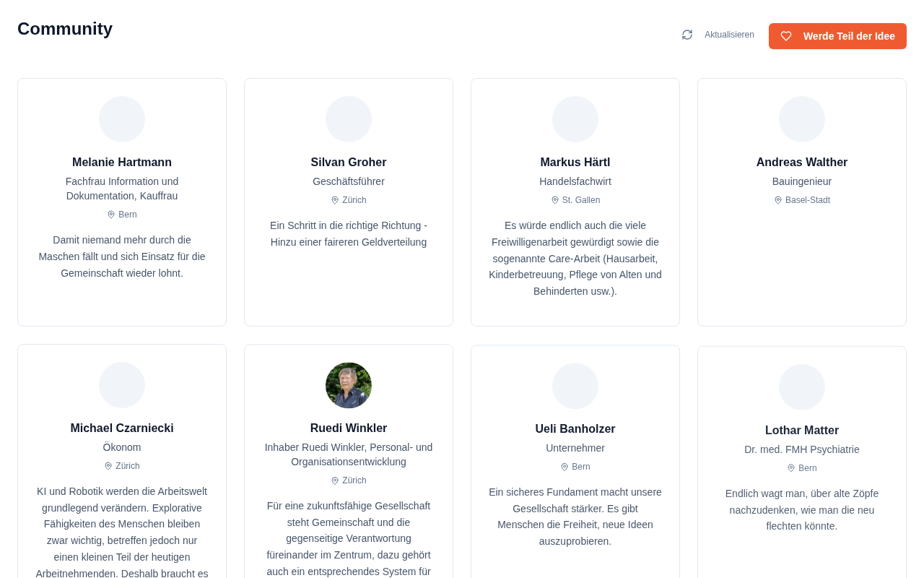Click Melanie Hartmann's avatar placeholder
Viewport: 924px width, 578px height.
click(122, 119)
